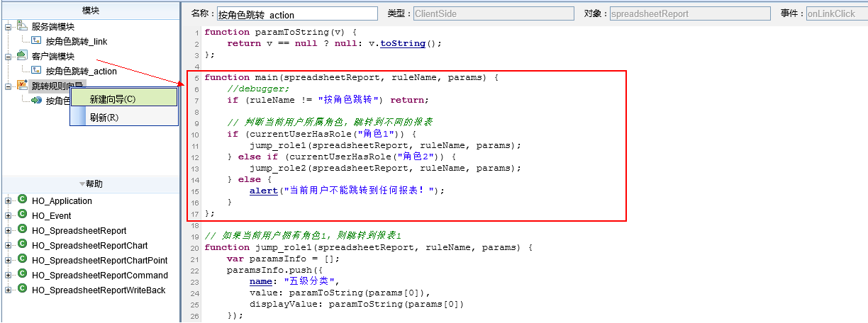Select HO_SpreadsheetReportChartPoint in help list
Viewport: 868px width, 323px height.
click(x=100, y=261)
